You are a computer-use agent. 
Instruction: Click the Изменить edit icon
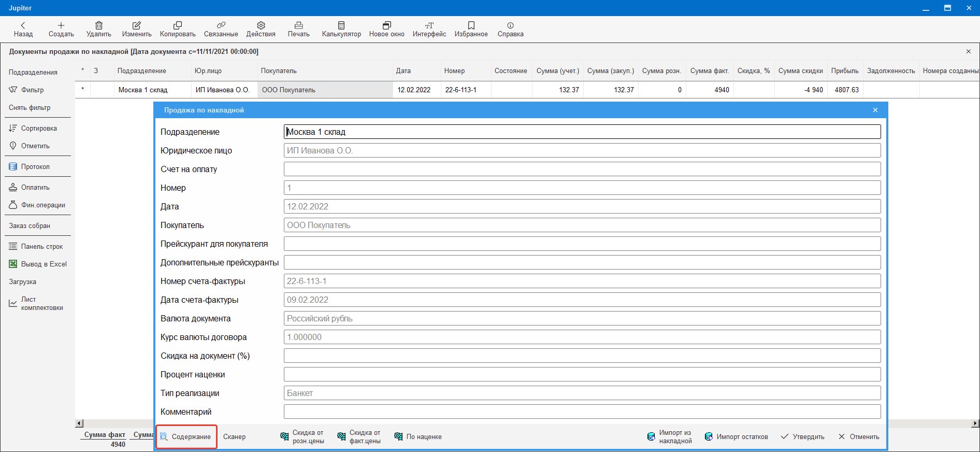(137, 30)
